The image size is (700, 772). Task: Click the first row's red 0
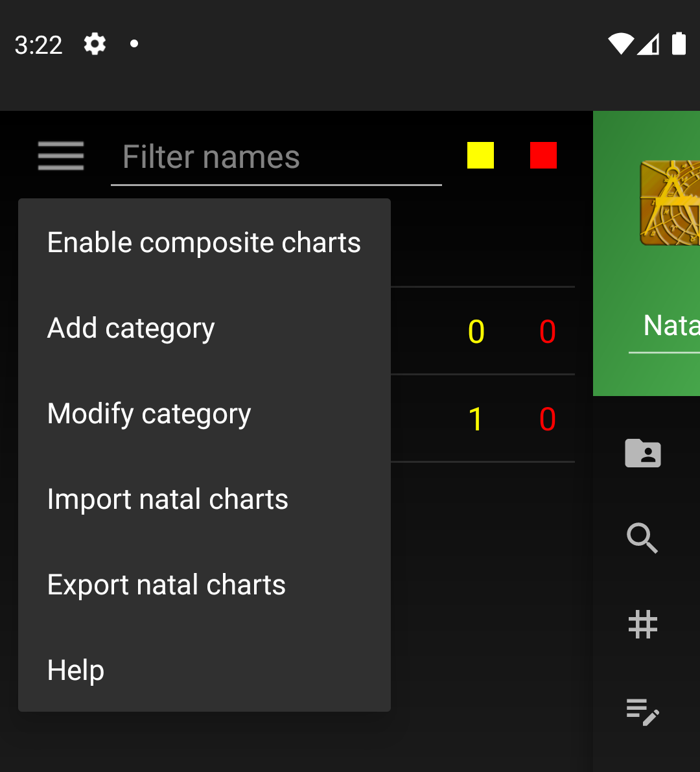coord(548,331)
